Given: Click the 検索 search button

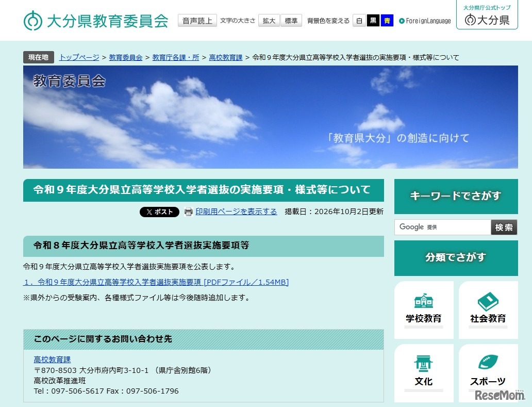Looking at the screenshot, I should [x=504, y=227].
